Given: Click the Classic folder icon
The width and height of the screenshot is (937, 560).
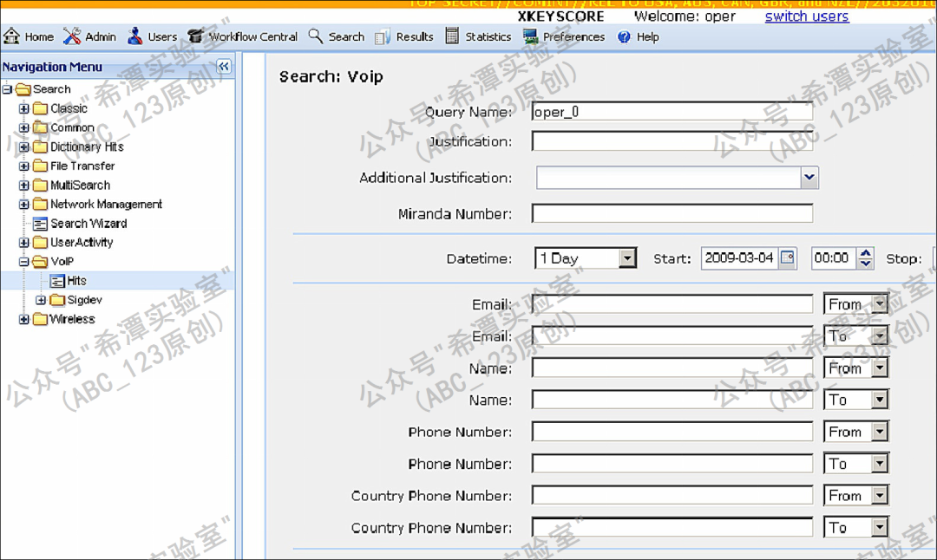Looking at the screenshot, I should click(40, 108).
